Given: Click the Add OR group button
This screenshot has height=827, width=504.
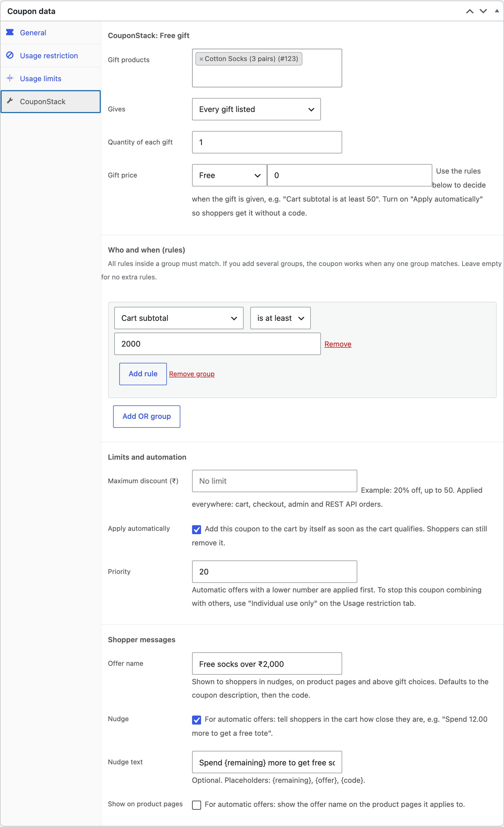Looking at the screenshot, I should [x=147, y=417].
